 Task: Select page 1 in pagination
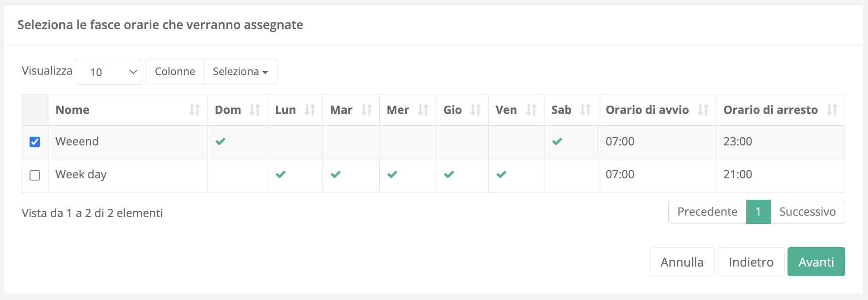[x=758, y=212]
